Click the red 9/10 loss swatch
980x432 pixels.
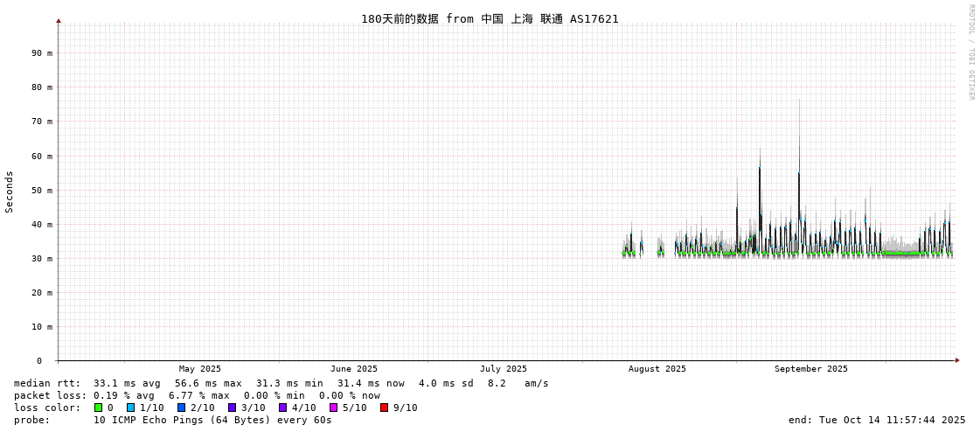click(x=385, y=408)
